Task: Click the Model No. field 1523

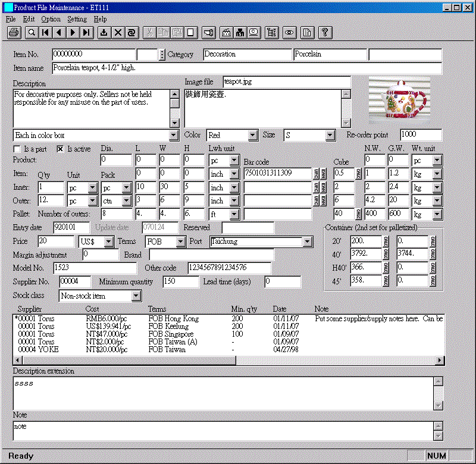Action: point(95,268)
